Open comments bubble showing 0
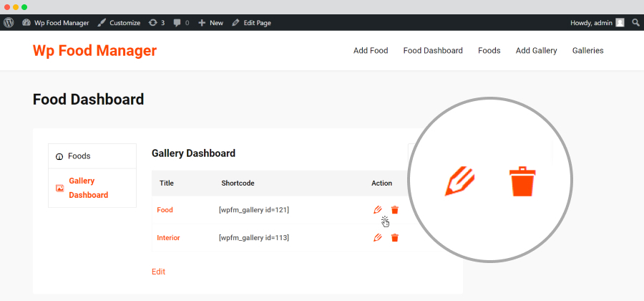 coord(181,23)
